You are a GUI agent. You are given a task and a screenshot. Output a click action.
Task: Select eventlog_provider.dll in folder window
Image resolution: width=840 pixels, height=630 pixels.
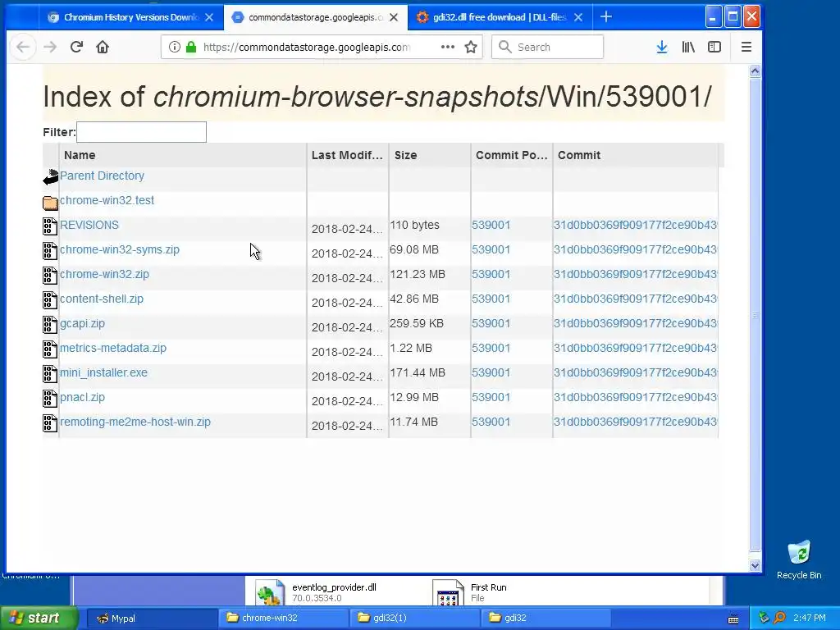(316, 592)
